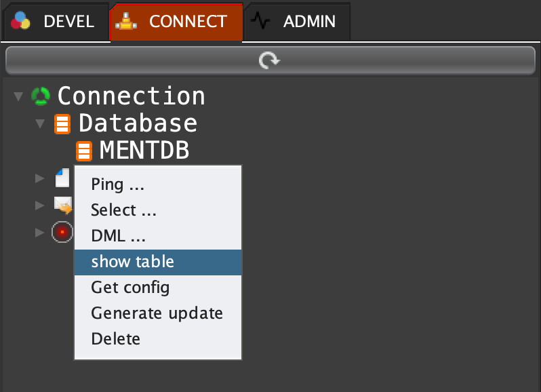
Task: Expand the mail icon tree node
Action: point(40,205)
